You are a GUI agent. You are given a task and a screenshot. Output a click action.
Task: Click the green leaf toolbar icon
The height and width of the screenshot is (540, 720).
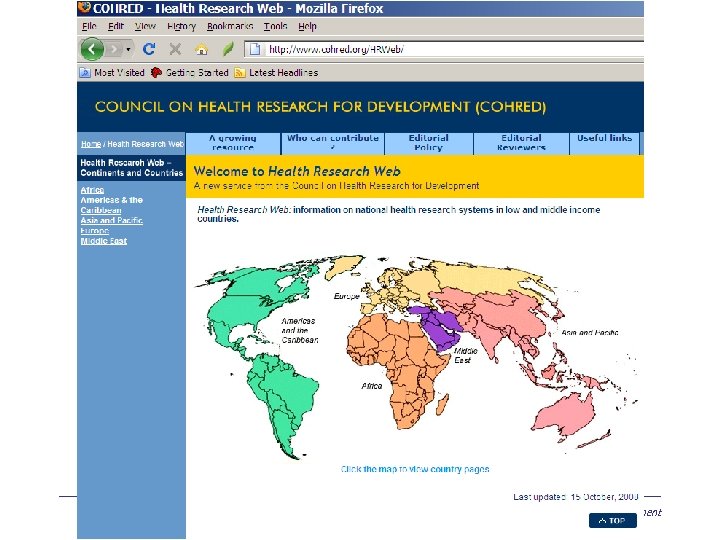coord(228,49)
